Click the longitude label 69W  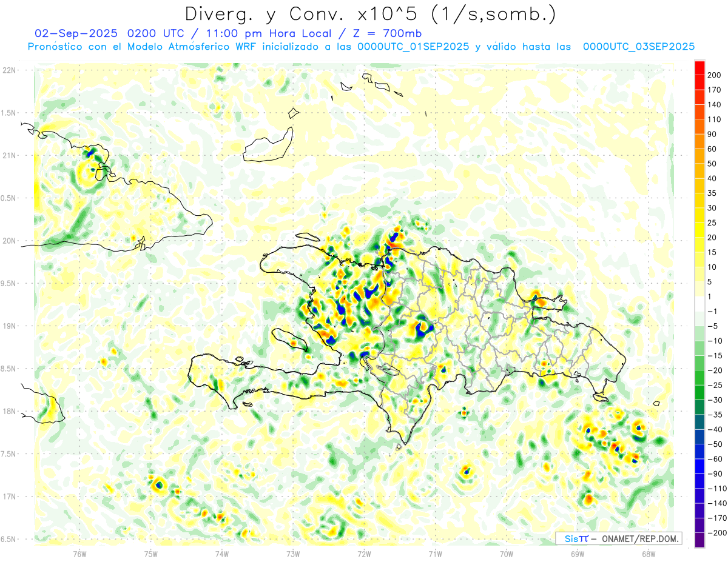click(x=578, y=554)
